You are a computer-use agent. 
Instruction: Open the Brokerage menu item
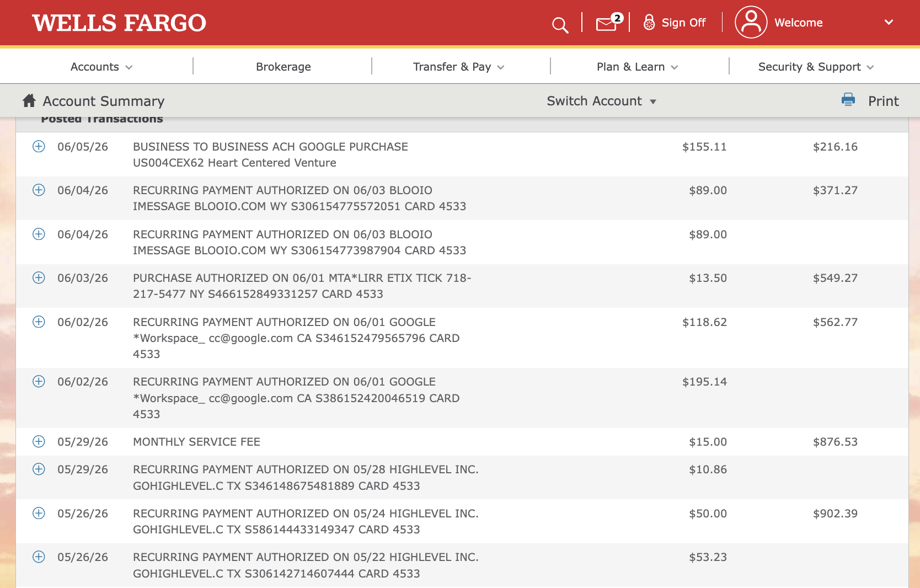coord(284,67)
